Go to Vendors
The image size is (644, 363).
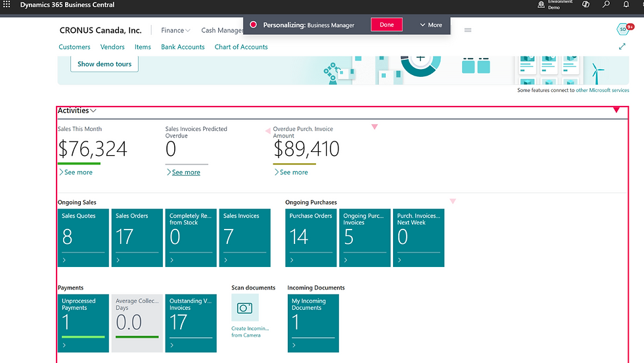112,47
